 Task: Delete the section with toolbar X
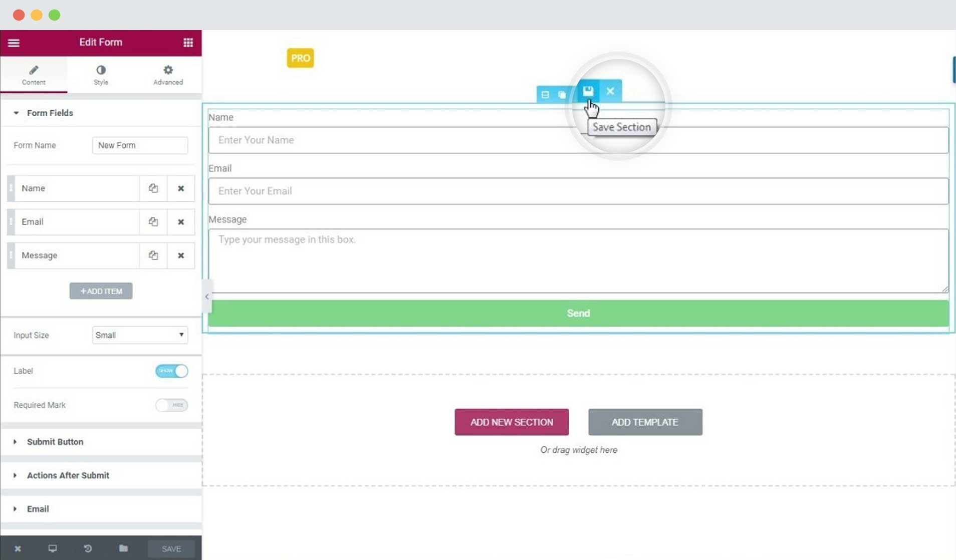point(610,91)
